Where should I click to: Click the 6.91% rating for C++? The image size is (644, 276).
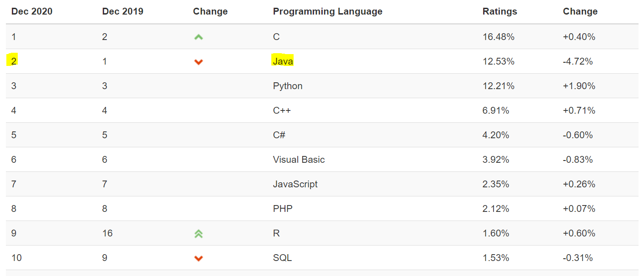point(496,110)
